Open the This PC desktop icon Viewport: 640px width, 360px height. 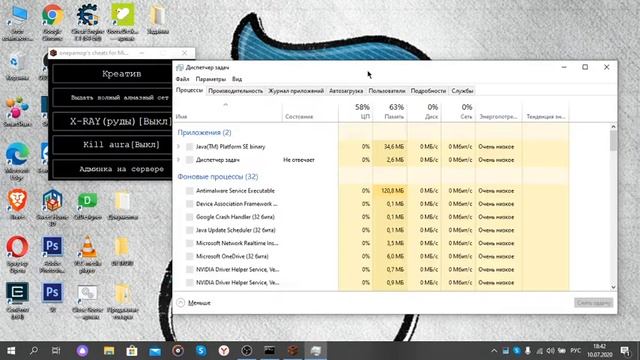[x=17, y=21]
